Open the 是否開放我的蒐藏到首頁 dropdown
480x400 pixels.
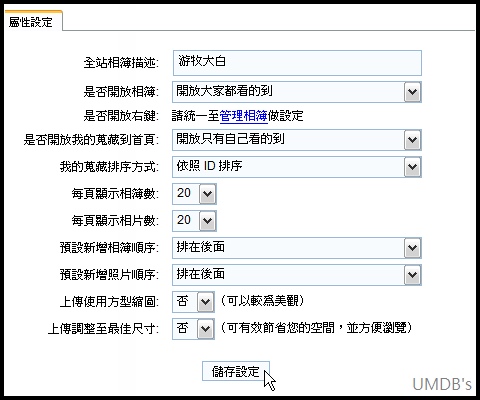297,140
